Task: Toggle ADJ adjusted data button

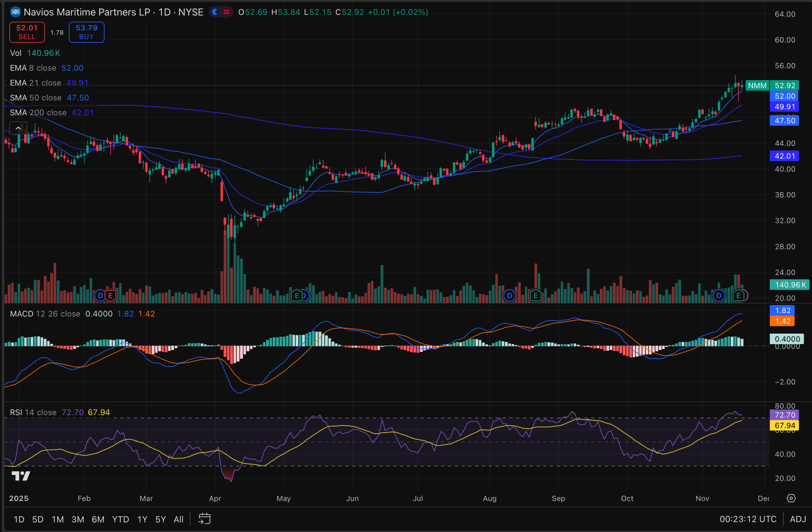Action: pos(798,519)
